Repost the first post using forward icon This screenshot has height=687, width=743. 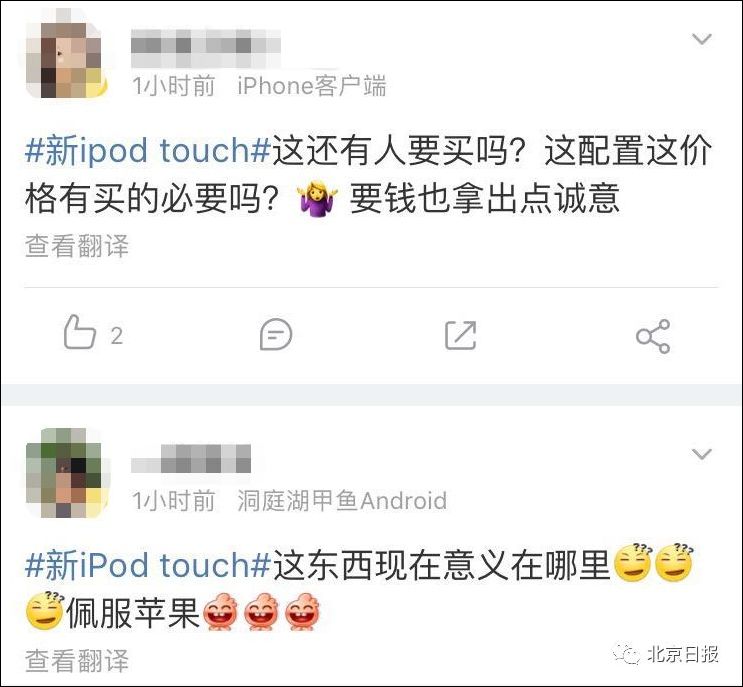[461, 335]
